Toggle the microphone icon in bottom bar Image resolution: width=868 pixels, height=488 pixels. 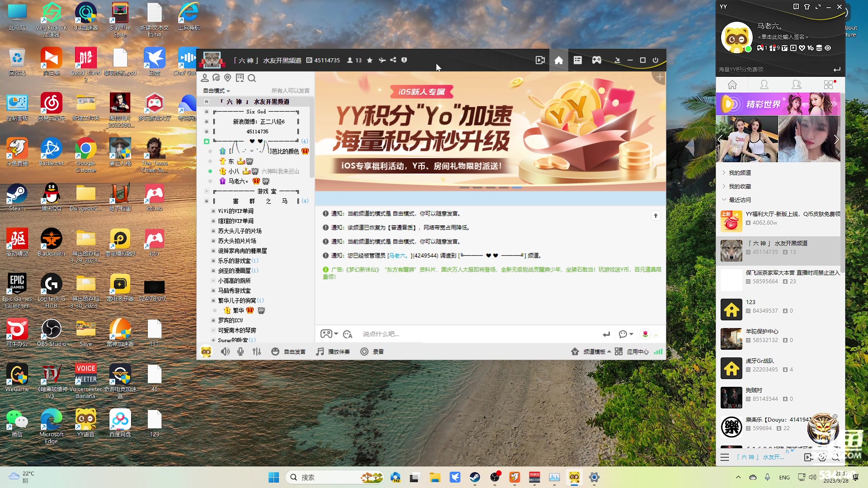pyautogui.click(x=241, y=352)
